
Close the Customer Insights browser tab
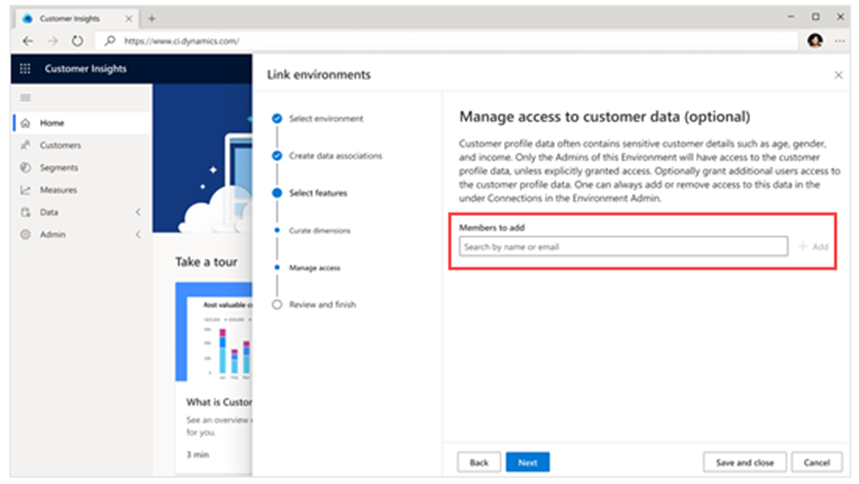pos(129,19)
